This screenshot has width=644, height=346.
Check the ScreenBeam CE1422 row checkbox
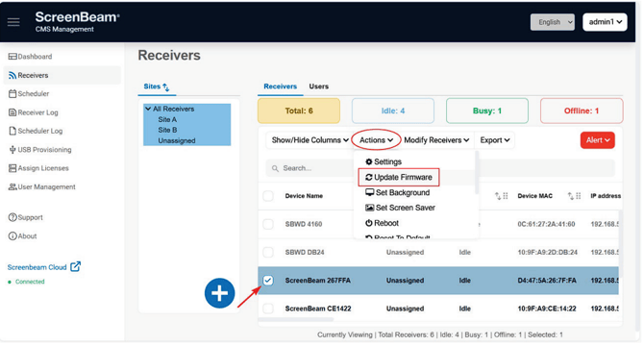tap(268, 309)
